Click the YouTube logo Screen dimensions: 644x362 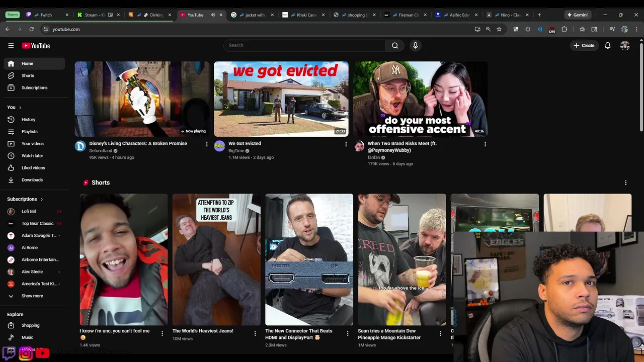point(36,46)
